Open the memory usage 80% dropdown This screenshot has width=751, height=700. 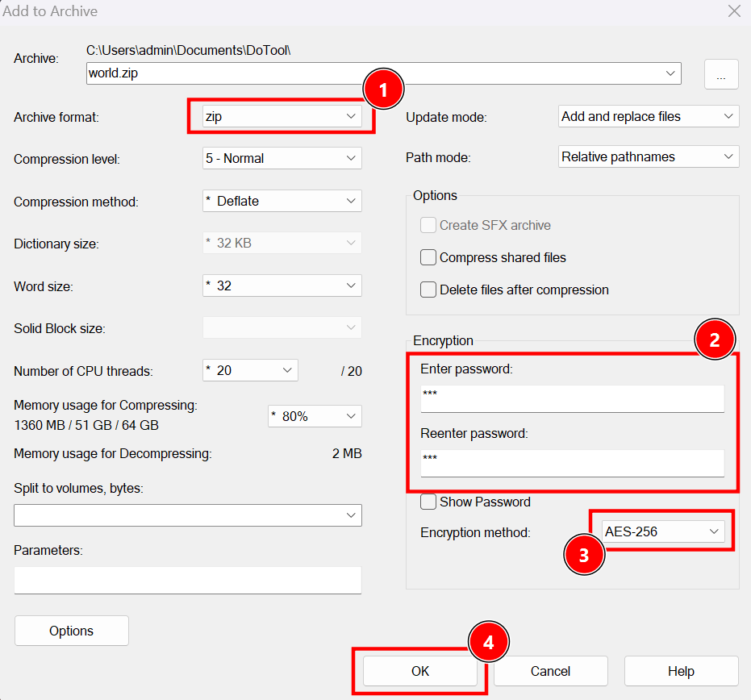(315, 416)
